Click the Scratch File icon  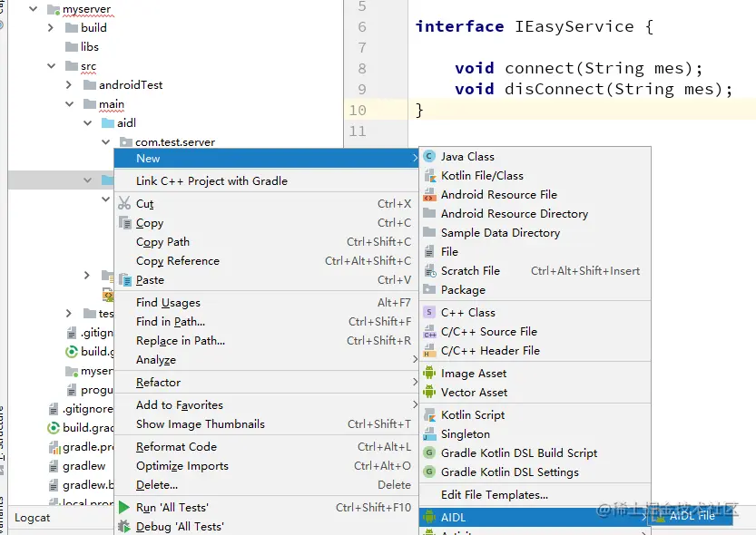coord(429,270)
